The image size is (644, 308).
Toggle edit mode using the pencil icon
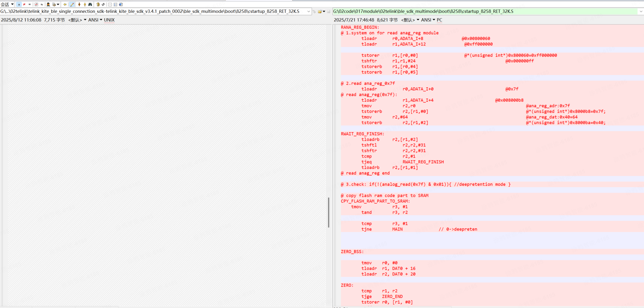pyautogui.click(x=72, y=5)
